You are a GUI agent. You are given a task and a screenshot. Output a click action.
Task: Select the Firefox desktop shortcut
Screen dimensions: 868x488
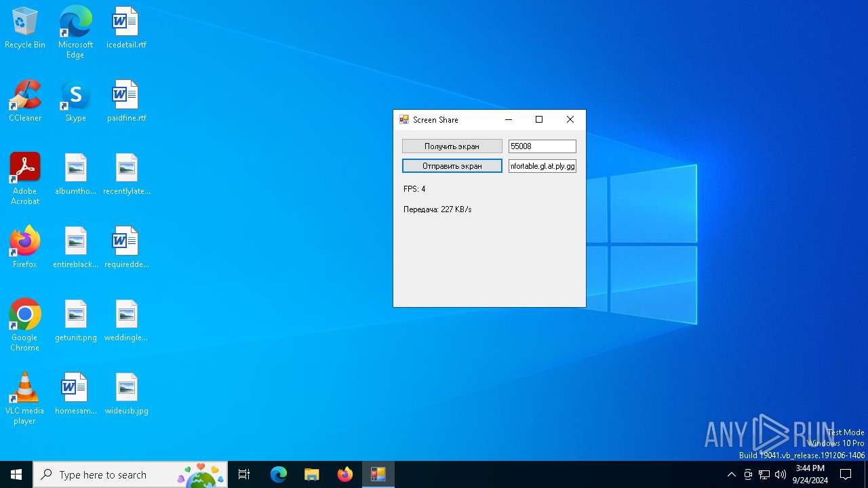pyautogui.click(x=25, y=247)
